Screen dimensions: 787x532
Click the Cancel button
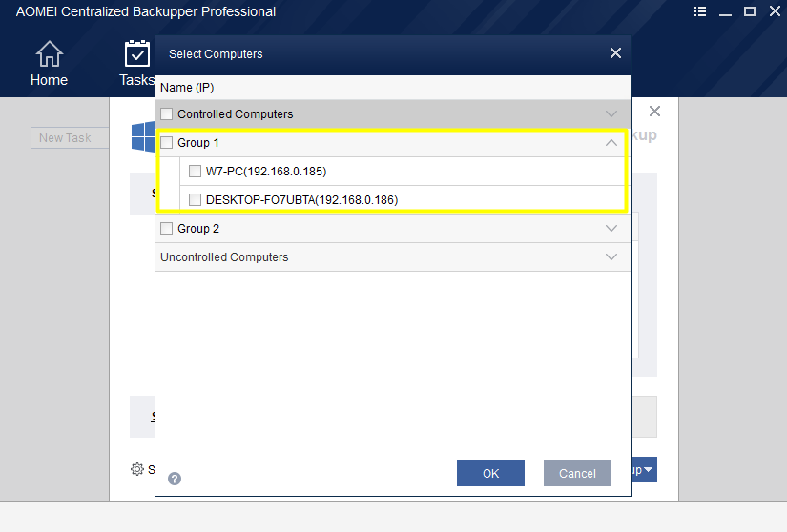click(x=577, y=473)
